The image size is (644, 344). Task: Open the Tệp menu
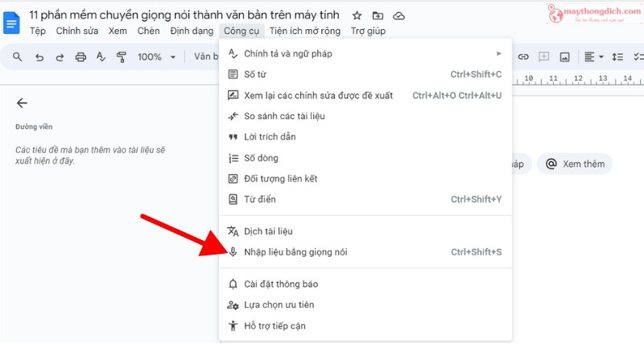tap(37, 31)
